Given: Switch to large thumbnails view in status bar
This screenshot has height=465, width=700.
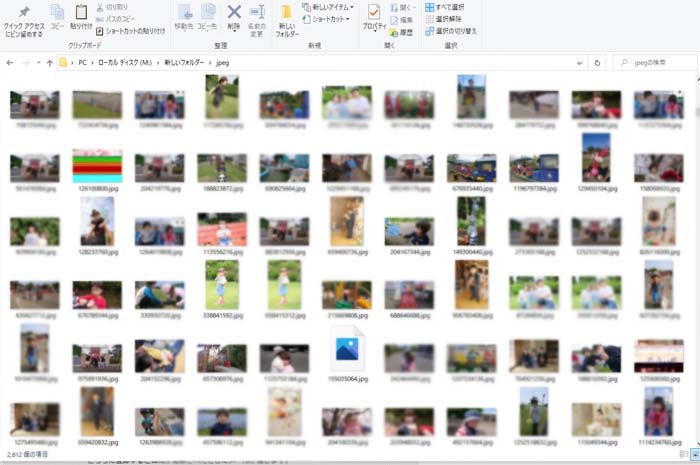Looking at the screenshot, I should coord(695,454).
